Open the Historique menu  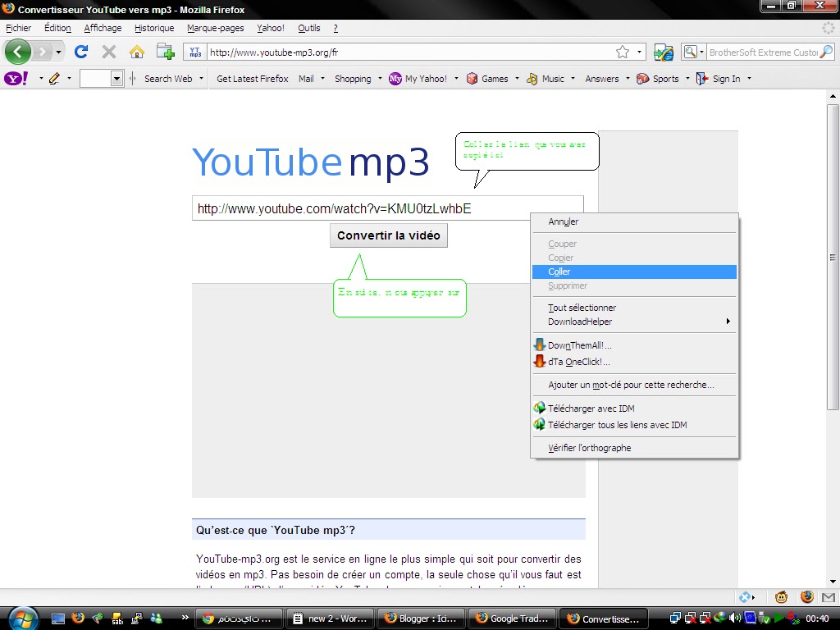click(x=154, y=28)
